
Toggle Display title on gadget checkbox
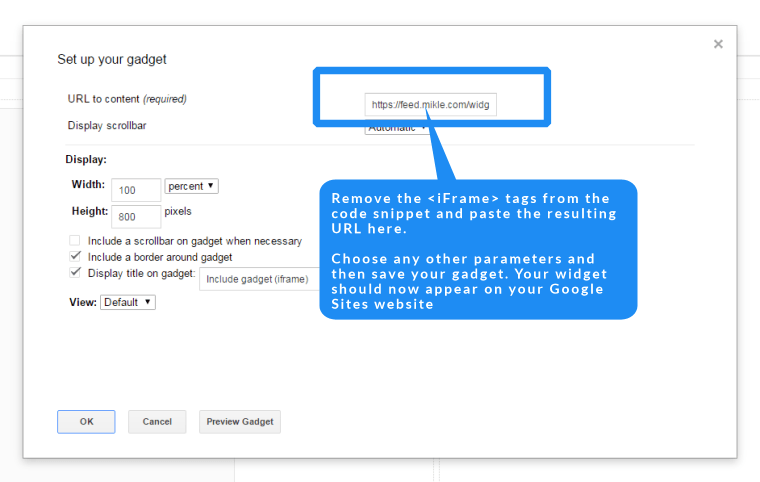[75, 273]
